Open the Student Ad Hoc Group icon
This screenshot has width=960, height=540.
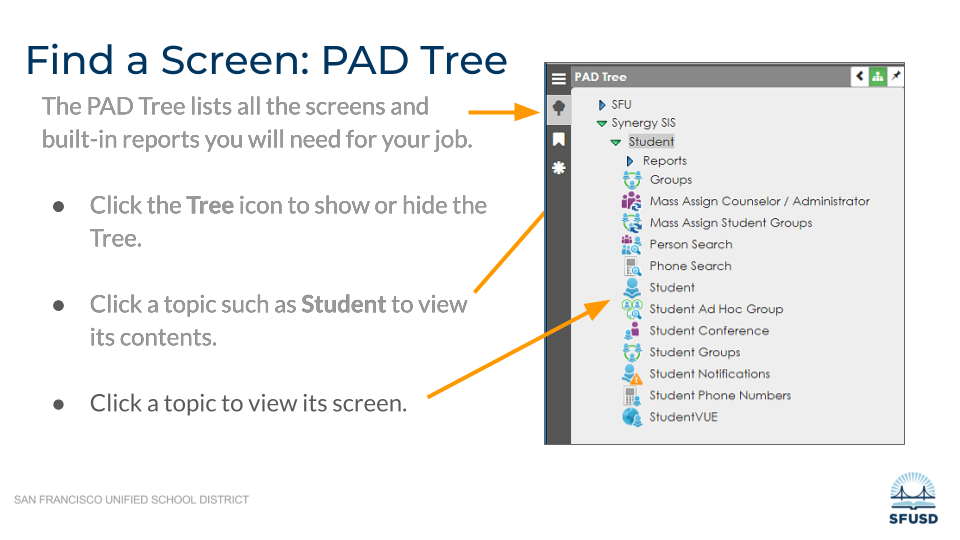point(632,309)
